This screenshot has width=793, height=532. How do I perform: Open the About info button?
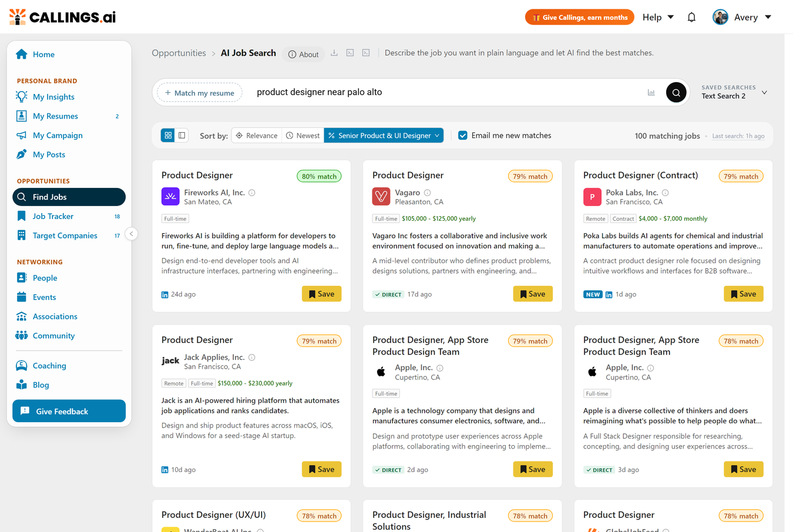point(303,54)
